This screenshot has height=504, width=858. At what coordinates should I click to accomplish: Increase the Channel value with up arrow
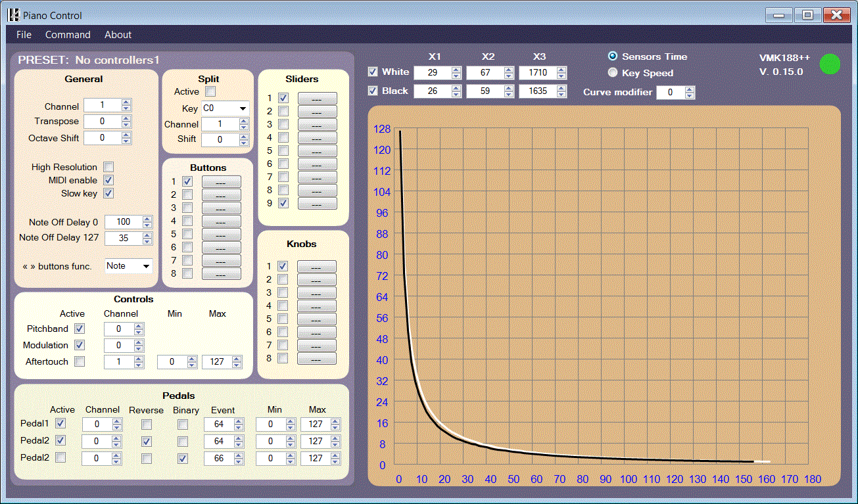point(126,103)
